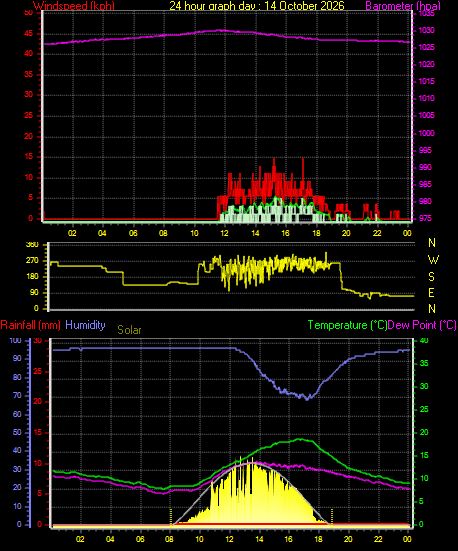Select the S compass letter
This screenshot has height=551, width=458.
(x=431, y=277)
